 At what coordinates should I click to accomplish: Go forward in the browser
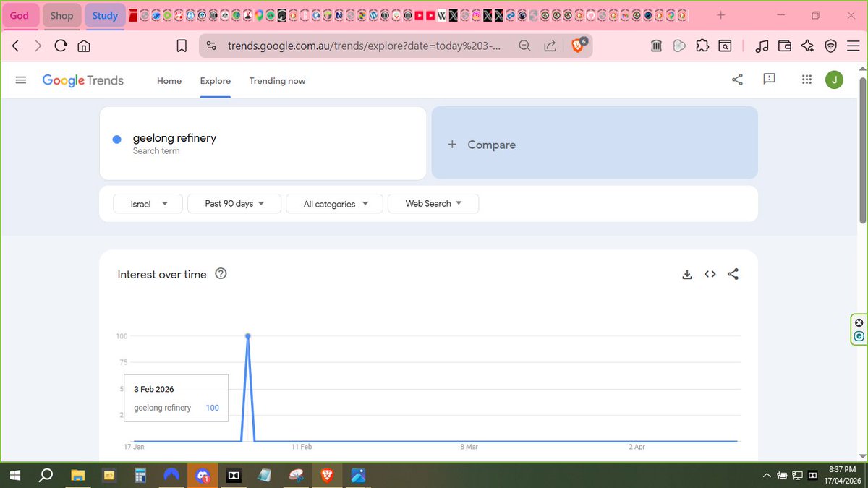pos(38,46)
